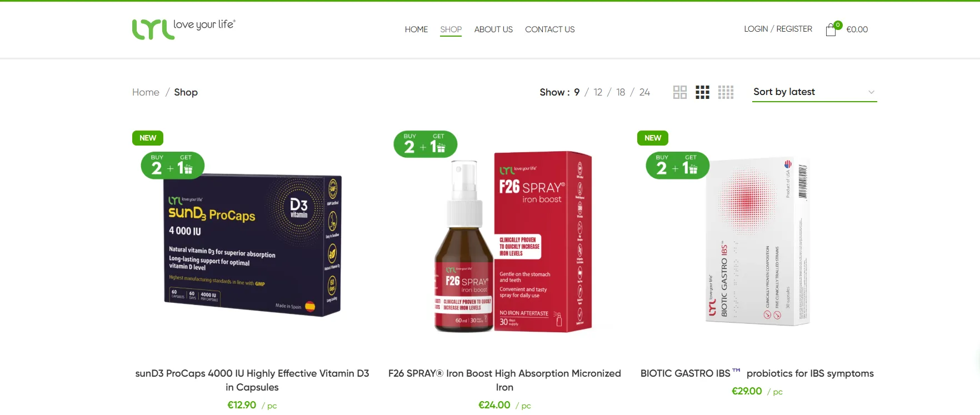
Task: Go to the HOME menu item
Action: click(416, 29)
